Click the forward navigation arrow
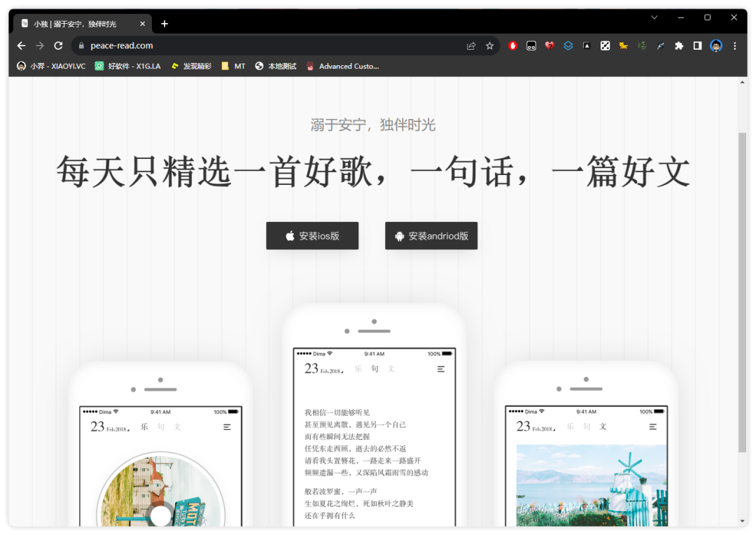 click(40, 46)
